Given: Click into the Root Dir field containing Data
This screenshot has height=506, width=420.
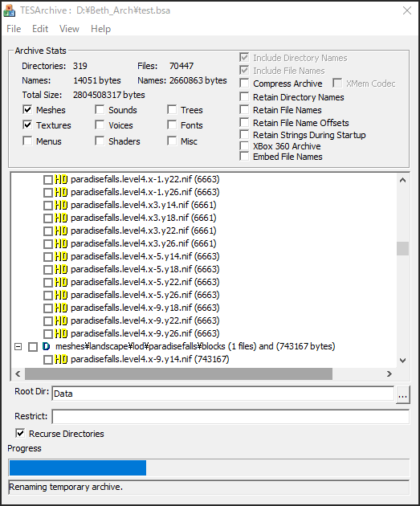Looking at the screenshot, I should [x=223, y=394].
